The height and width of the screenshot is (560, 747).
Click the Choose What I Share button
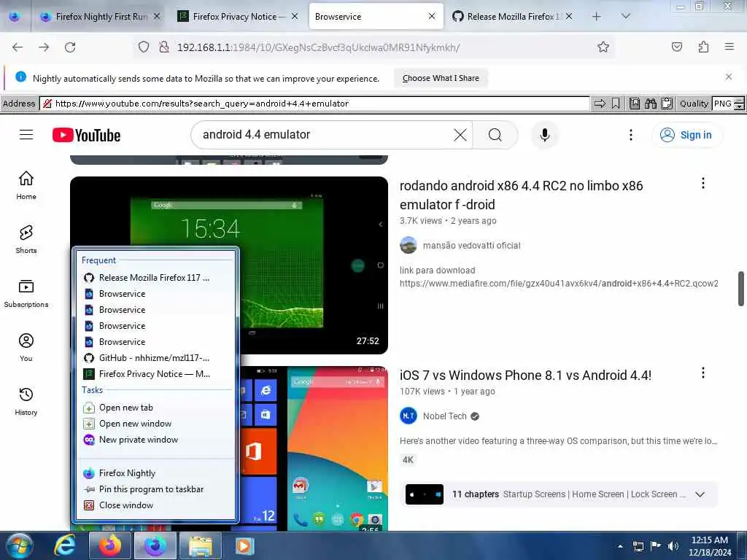[x=441, y=78]
